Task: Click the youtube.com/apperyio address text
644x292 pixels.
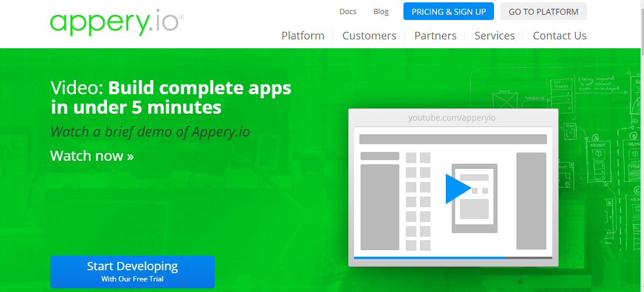Action: pos(452,118)
